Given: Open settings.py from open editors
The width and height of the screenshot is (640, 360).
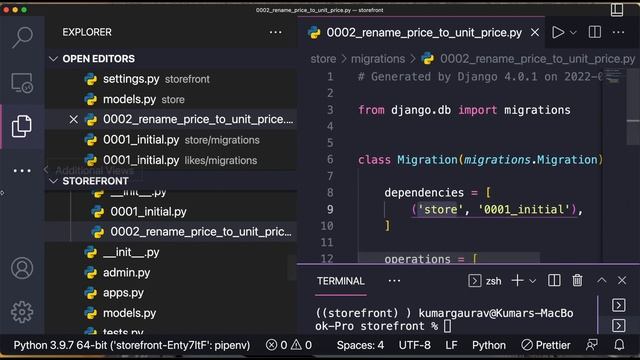Looking at the screenshot, I should point(171,79).
